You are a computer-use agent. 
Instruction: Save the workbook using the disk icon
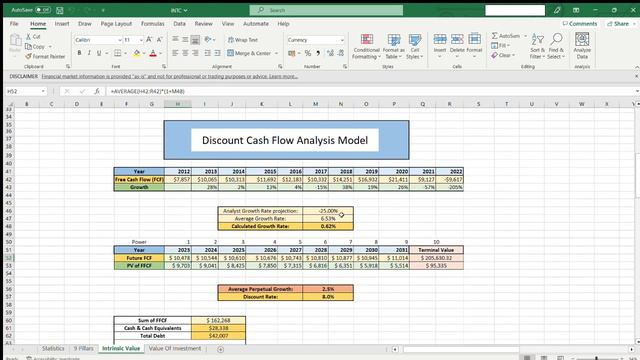60,10
